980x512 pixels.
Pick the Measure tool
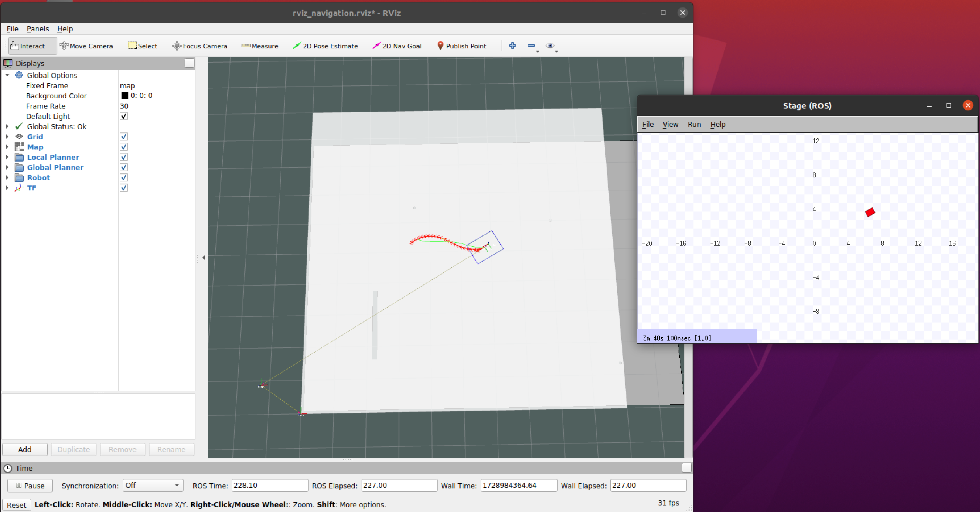[260, 46]
